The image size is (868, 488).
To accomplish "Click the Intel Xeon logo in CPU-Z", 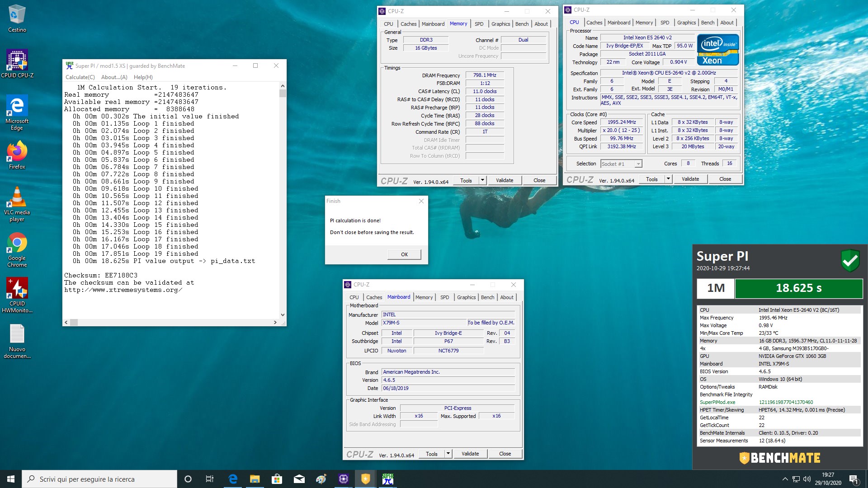I will pos(718,50).
